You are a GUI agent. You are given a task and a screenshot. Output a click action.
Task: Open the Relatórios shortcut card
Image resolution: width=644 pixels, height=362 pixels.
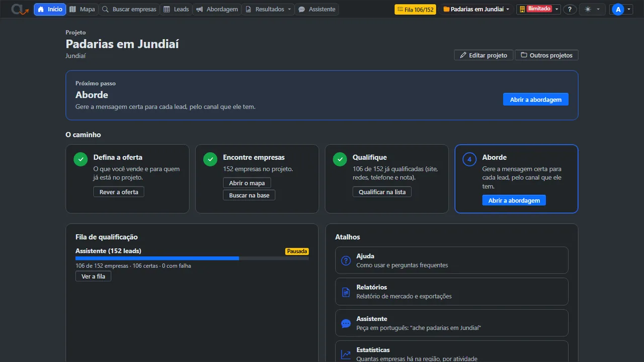pyautogui.click(x=452, y=292)
